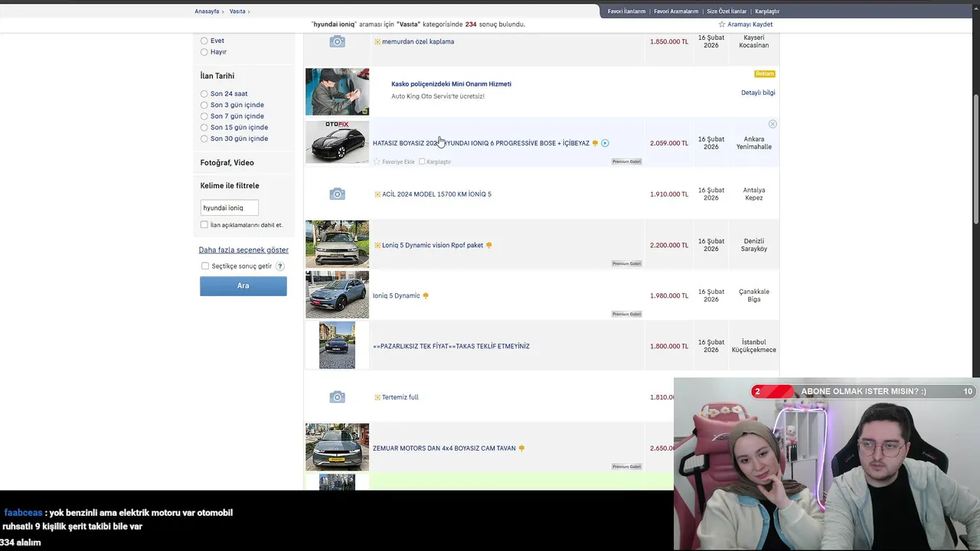Open Favori İlanlarım menu item
Screen dimensions: 980x551
626,11
